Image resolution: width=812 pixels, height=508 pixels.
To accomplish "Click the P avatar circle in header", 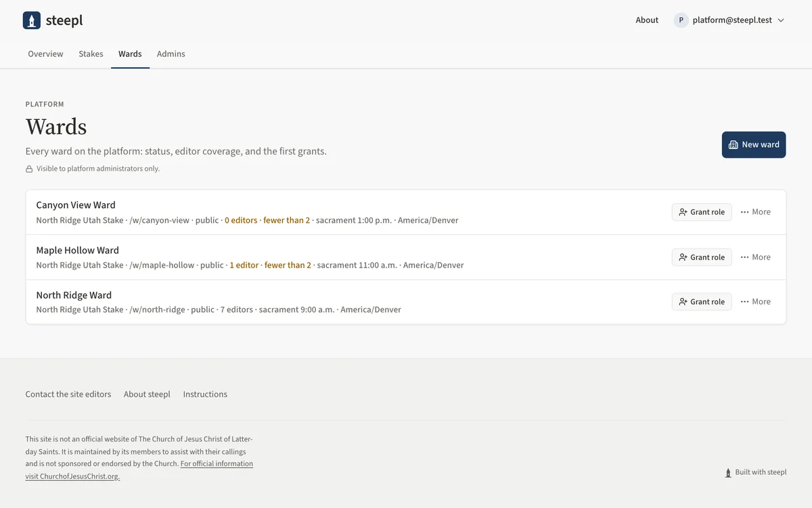I will tap(681, 20).
